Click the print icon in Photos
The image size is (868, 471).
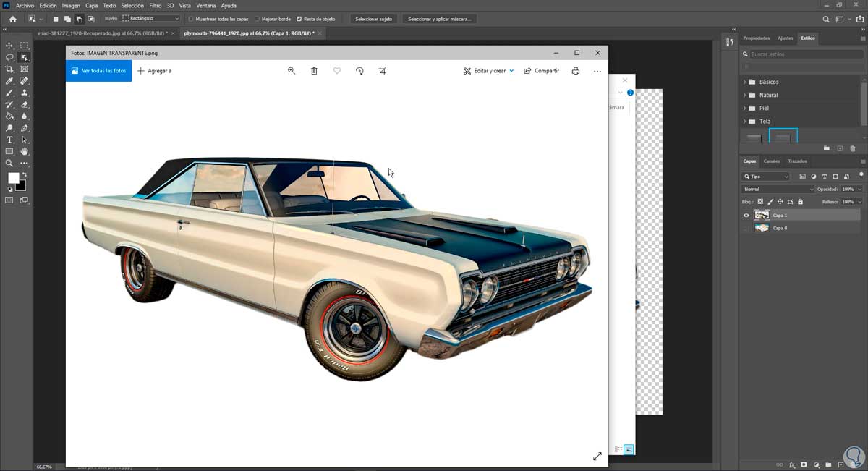point(576,71)
